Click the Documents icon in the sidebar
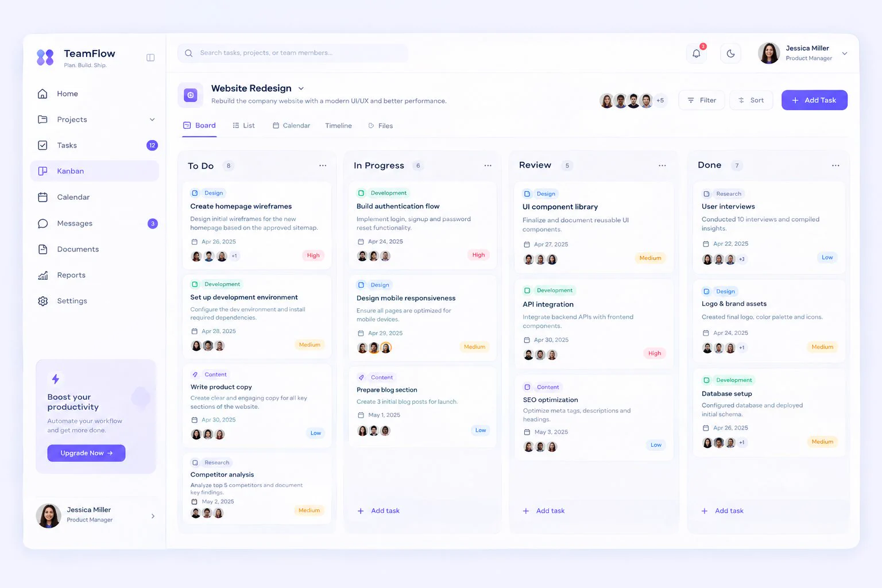The height and width of the screenshot is (588, 882). point(42,249)
